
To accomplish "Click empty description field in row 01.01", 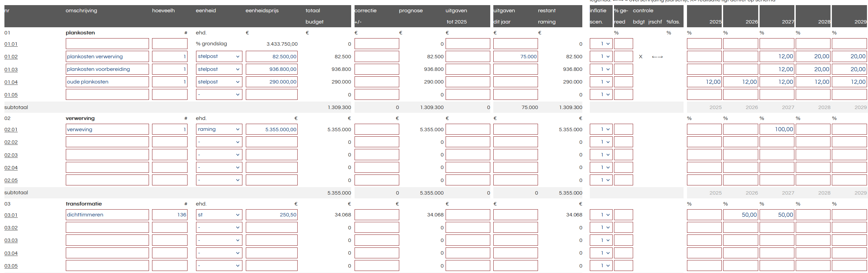I will point(107,44).
